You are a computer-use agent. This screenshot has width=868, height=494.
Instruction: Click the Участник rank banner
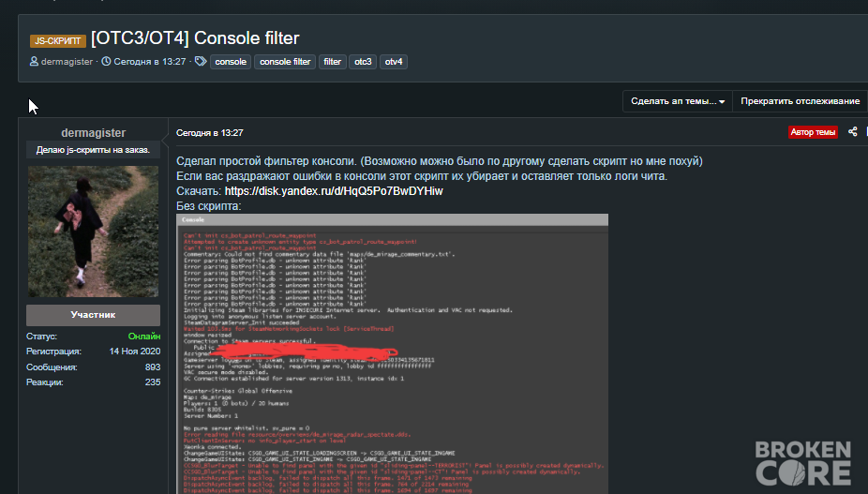[93, 315]
